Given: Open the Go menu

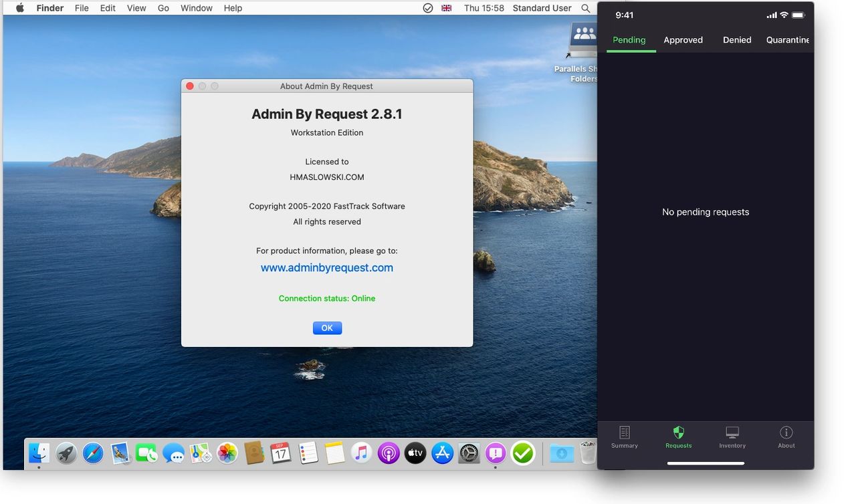Looking at the screenshot, I should click(x=163, y=8).
